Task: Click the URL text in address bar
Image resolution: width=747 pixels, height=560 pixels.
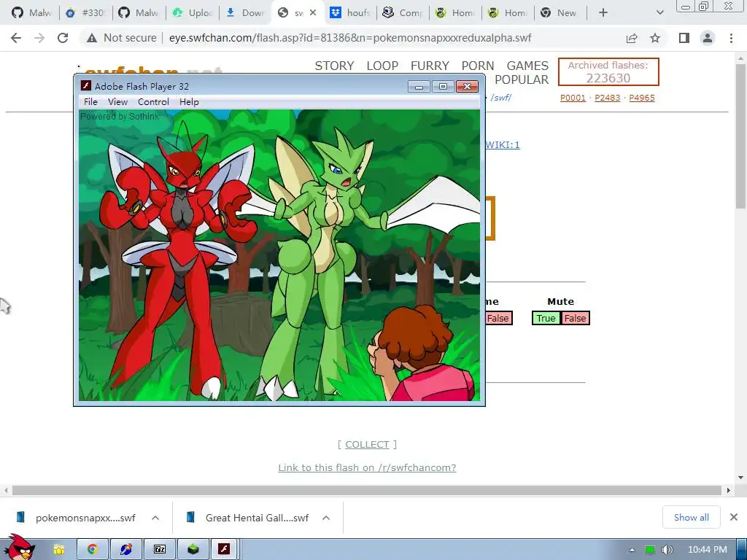Action: click(349, 38)
